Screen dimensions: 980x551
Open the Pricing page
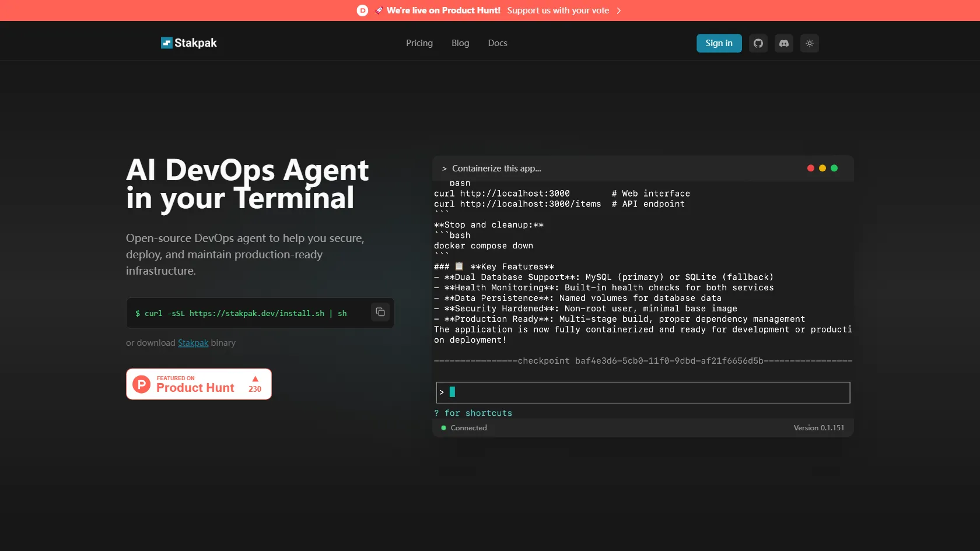[x=419, y=43]
